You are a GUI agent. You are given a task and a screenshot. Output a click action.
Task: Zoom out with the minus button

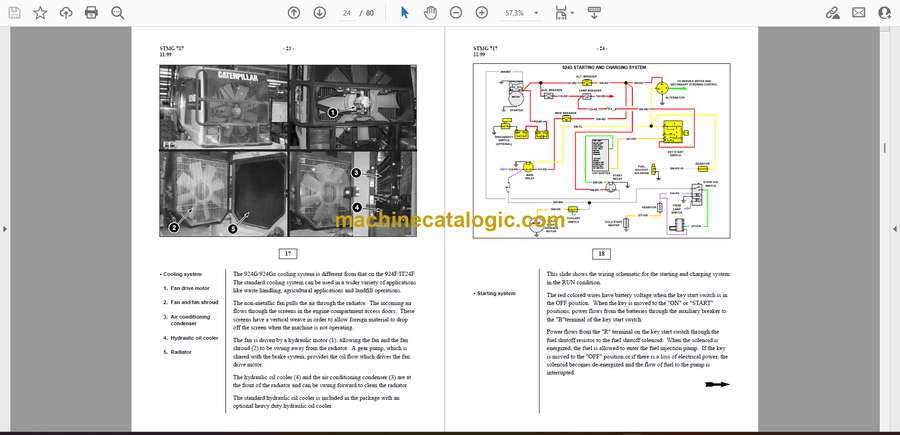click(x=456, y=13)
